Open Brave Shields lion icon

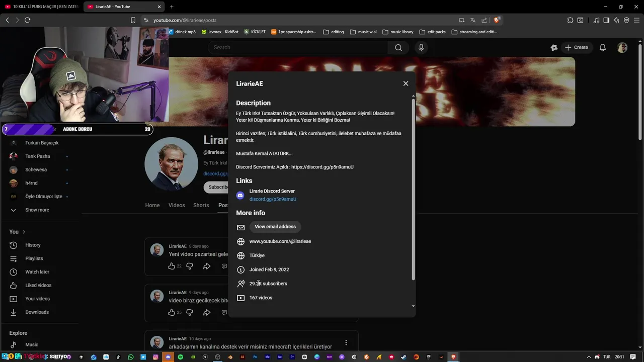tap(497, 20)
